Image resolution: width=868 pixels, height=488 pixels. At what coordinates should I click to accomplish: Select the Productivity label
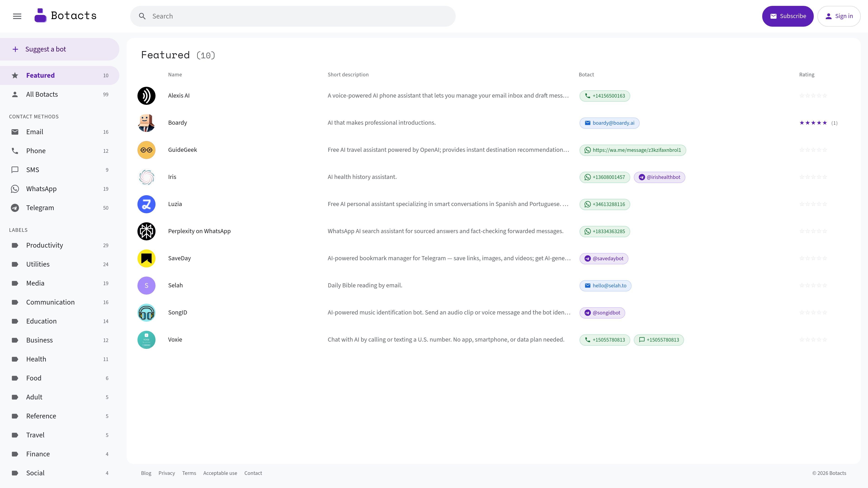click(x=60, y=245)
